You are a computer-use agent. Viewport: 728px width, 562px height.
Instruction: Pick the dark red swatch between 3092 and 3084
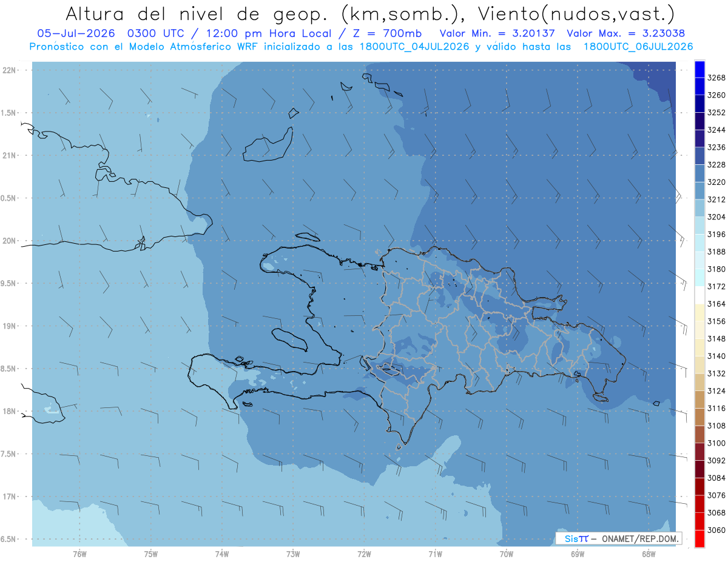tap(699, 469)
